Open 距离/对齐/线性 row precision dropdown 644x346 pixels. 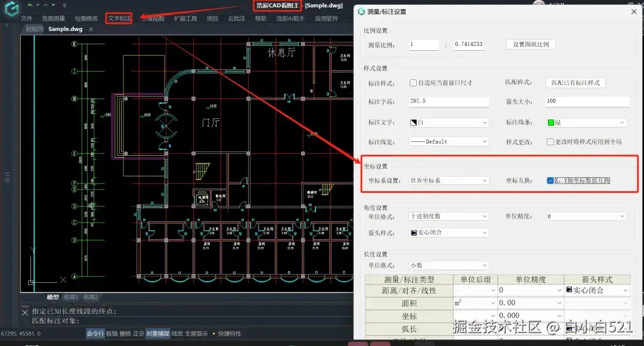click(x=530, y=290)
